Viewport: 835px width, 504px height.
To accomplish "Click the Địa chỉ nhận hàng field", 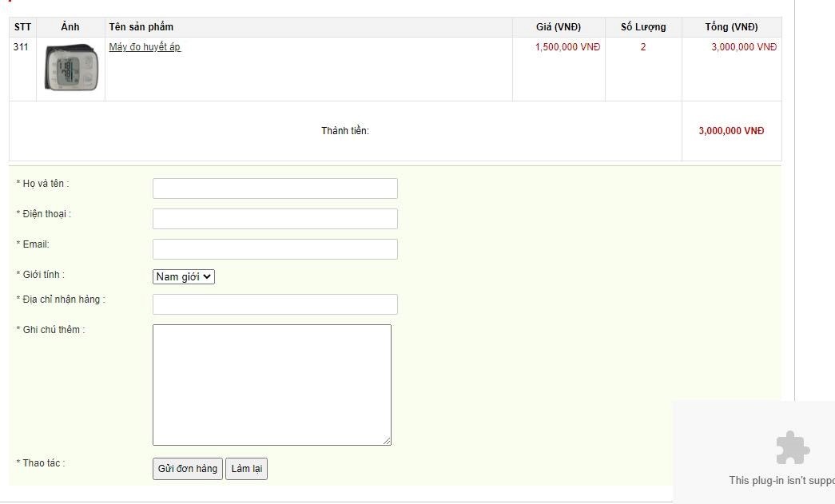I will coord(275,304).
